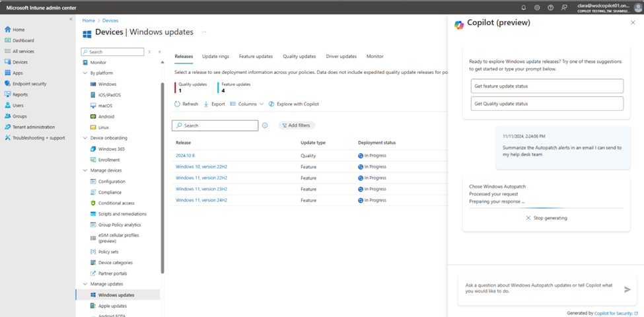Switch to the Quality updates tab

coord(299,57)
